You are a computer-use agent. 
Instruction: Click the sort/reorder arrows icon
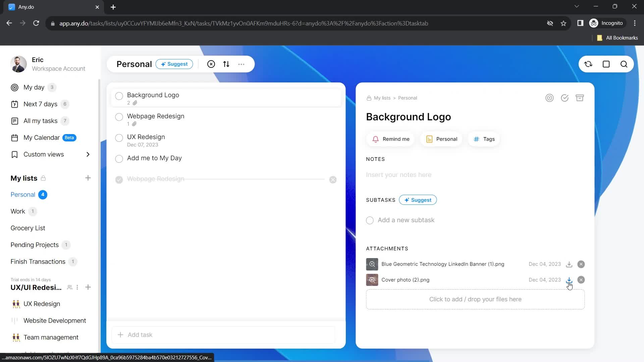[226, 64]
